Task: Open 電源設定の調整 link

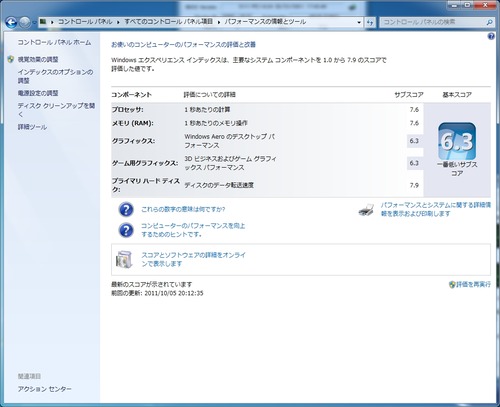Action: click(x=38, y=93)
